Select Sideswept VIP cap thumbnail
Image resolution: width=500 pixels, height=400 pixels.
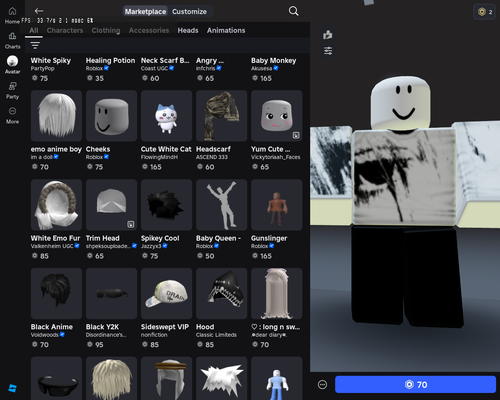166,293
